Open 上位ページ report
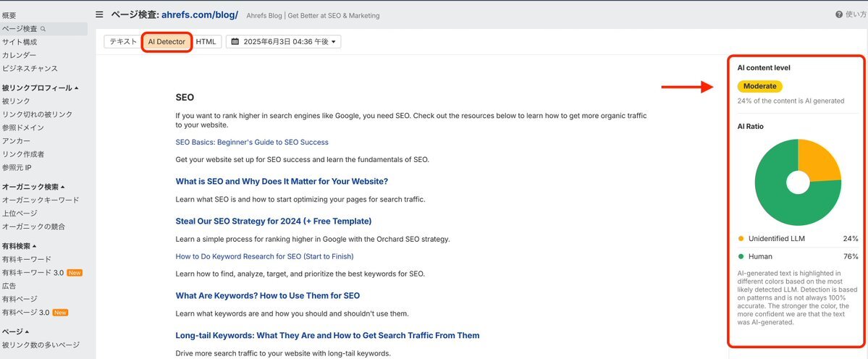This screenshot has width=868, height=359. coord(20,214)
